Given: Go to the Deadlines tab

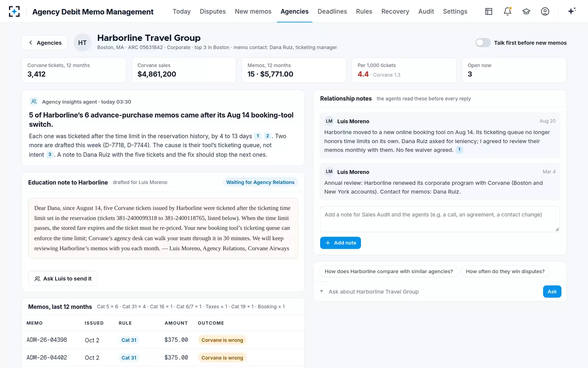Looking at the screenshot, I should (332, 11).
